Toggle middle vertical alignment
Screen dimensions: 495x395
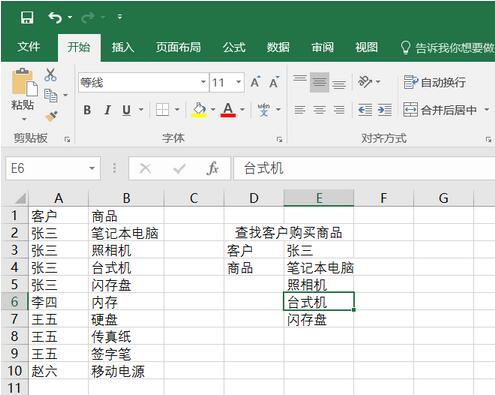pos(319,82)
